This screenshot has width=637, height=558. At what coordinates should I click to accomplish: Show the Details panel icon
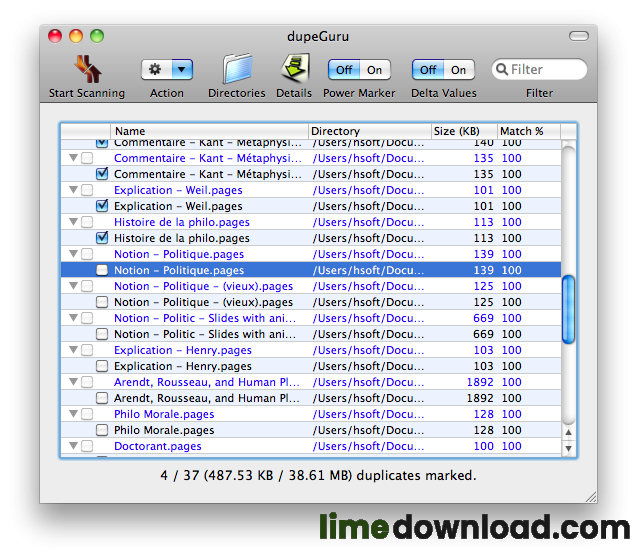tap(293, 70)
